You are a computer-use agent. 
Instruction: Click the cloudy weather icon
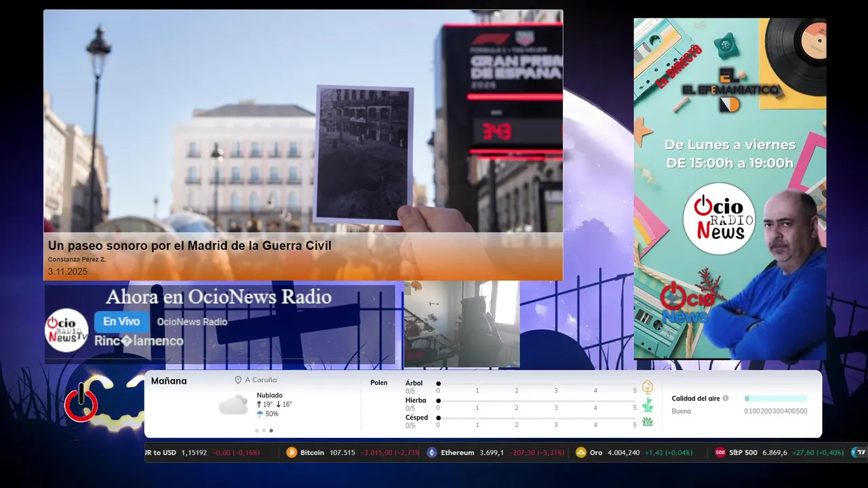[233, 405]
